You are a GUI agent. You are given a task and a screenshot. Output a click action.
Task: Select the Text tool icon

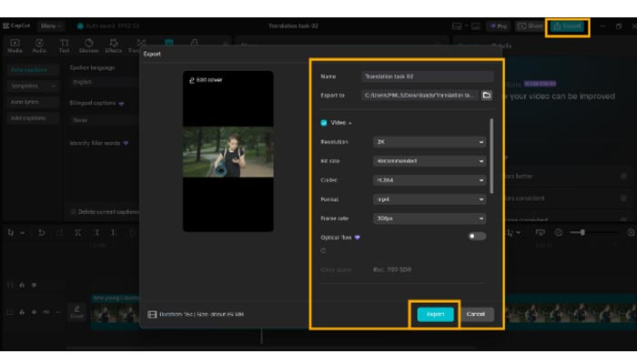[x=64, y=43]
